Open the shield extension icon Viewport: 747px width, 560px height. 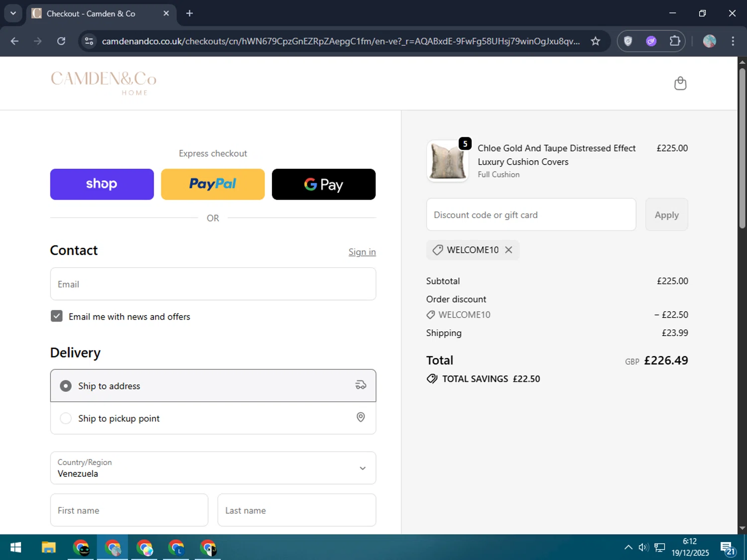pos(628,41)
